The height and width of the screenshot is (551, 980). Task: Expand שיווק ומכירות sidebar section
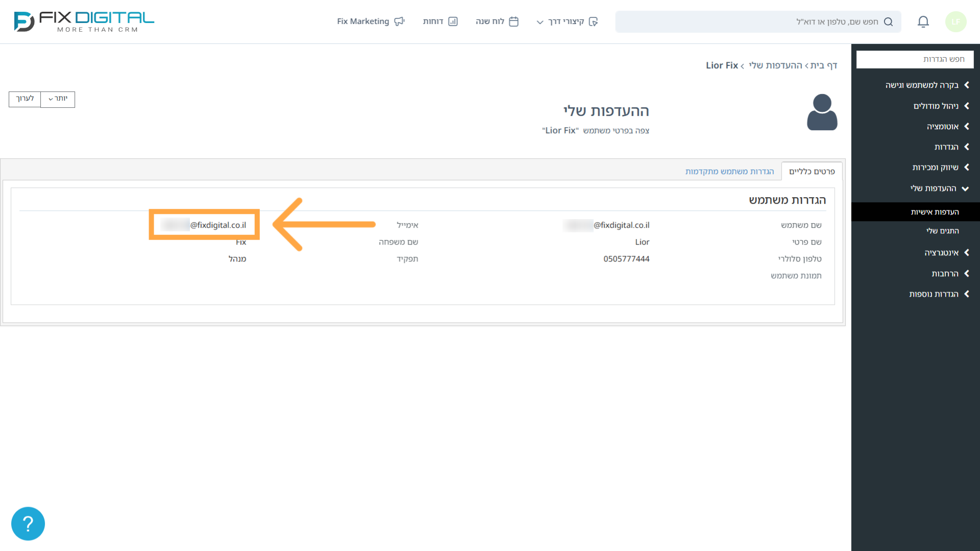940,167
